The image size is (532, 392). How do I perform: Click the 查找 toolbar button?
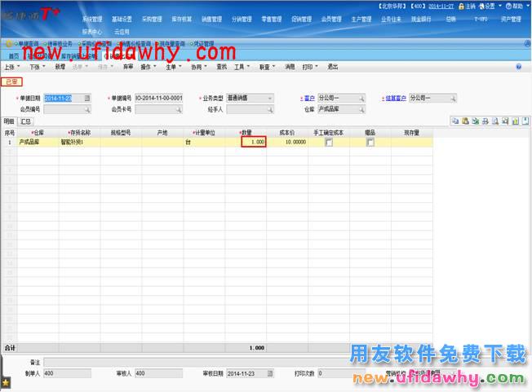[x=222, y=67]
